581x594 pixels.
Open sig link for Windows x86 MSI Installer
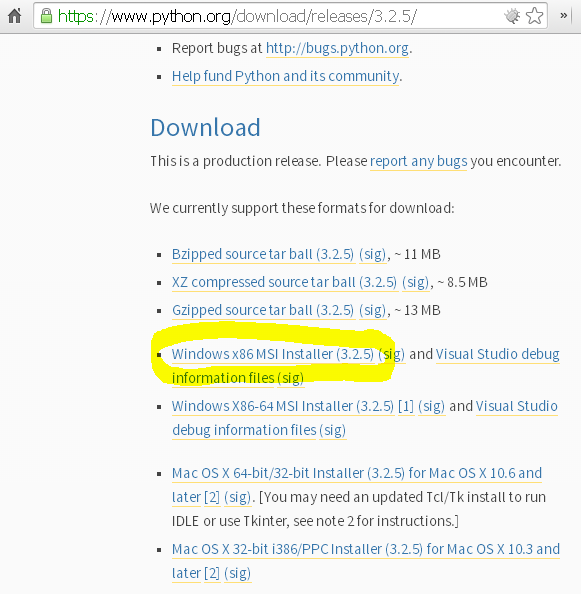tap(392, 355)
